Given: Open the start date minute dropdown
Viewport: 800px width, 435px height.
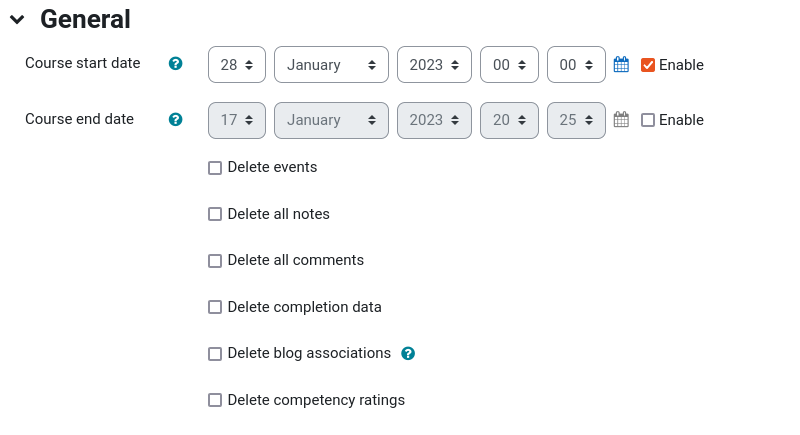Looking at the screenshot, I should [x=576, y=65].
